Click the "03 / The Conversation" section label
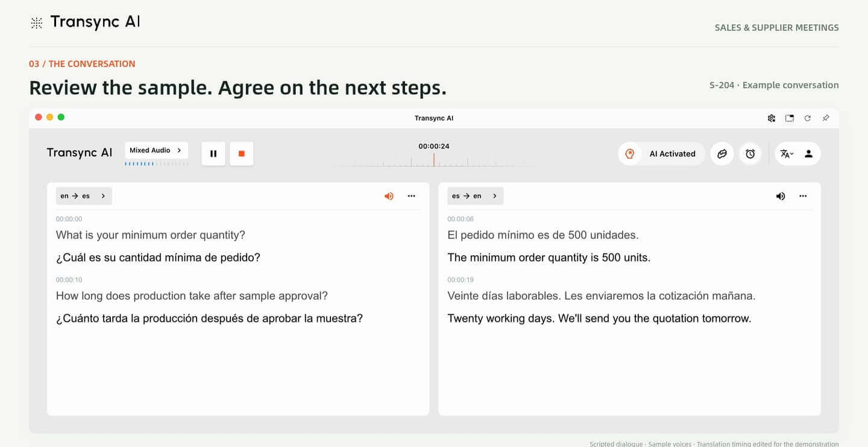 [82, 64]
